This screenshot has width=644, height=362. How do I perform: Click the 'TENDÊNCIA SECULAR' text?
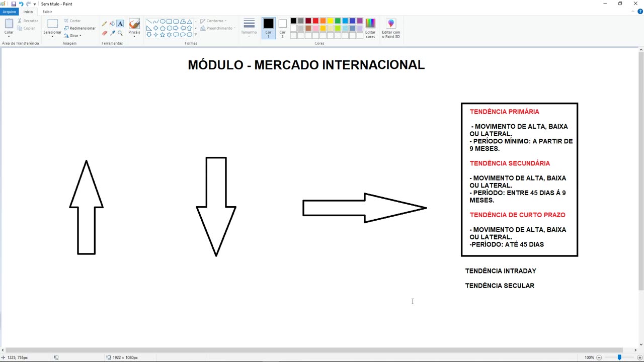coord(500,286)
